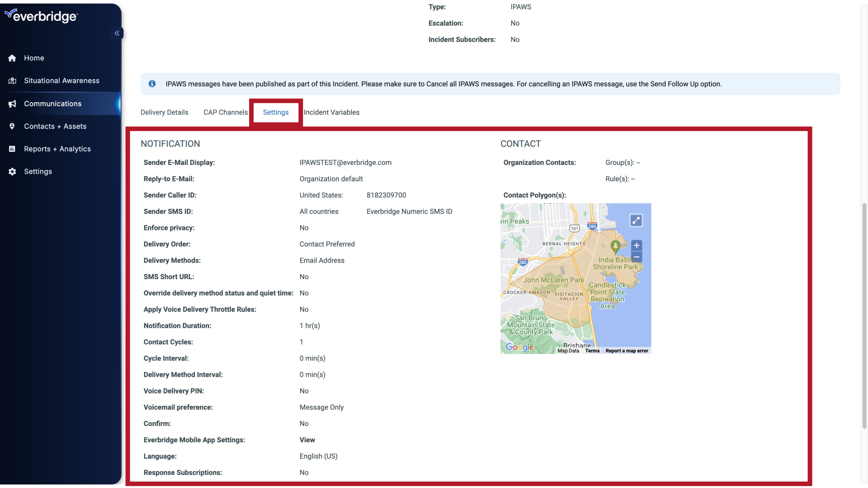The image size is (868, 488).
Task: Click Report a map error link
Action: tap(627, 351)
